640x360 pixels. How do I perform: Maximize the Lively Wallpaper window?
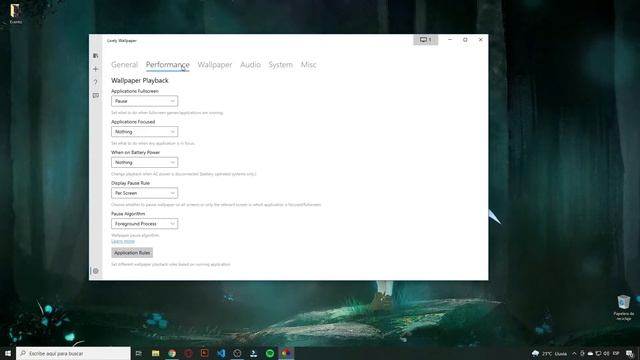pyautogui.click(x=465, y=40)
